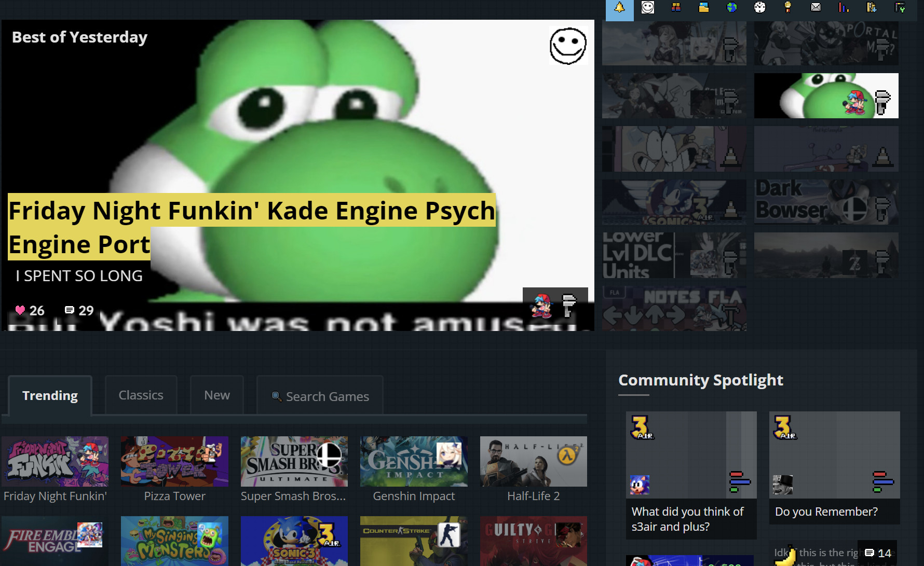This screenshot has height=566, width=924.
Task: Open the 14-comment counter on the spotlight
Action: pos(877,553)
